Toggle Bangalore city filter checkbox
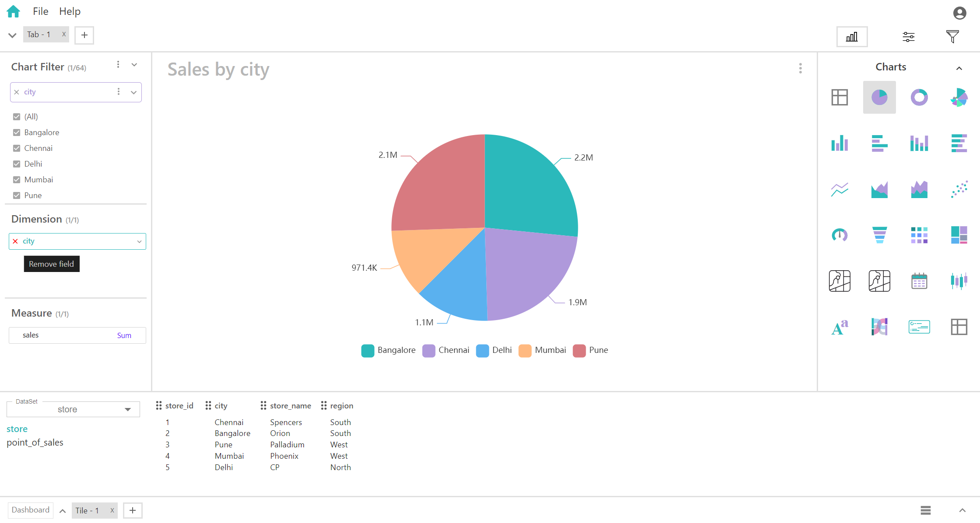The height and width of the screenshot is (523, 980). pyautogui.click(x=16, y=132)
